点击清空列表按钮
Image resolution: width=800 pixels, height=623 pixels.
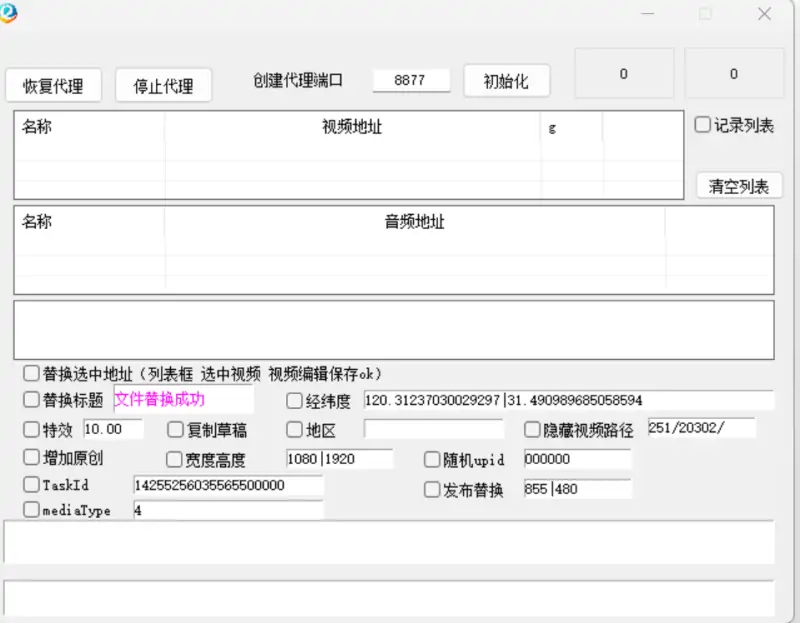[740, 186]
